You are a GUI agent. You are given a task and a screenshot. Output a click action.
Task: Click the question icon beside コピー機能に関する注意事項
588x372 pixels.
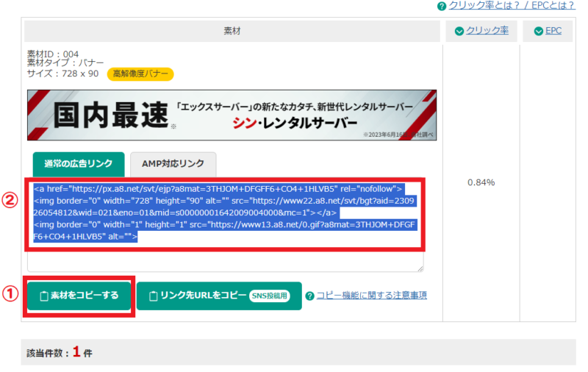(309, 296)
